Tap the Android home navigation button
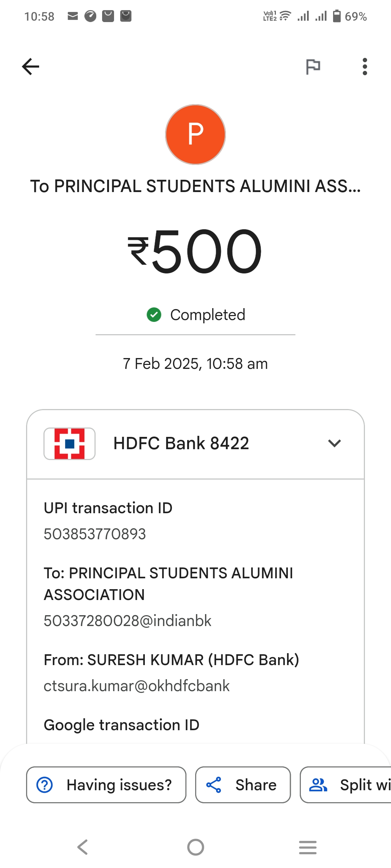The height and width of the screenshot is (868, 391). pyautogui.click(x=195, y=847)
